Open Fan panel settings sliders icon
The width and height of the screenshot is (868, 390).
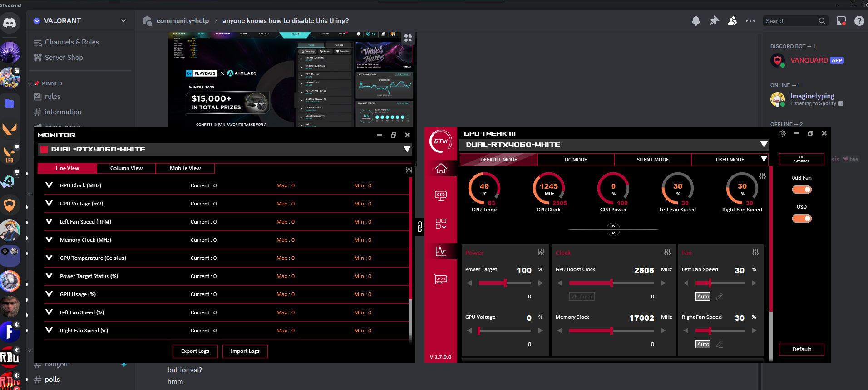[x=755, y=252]
